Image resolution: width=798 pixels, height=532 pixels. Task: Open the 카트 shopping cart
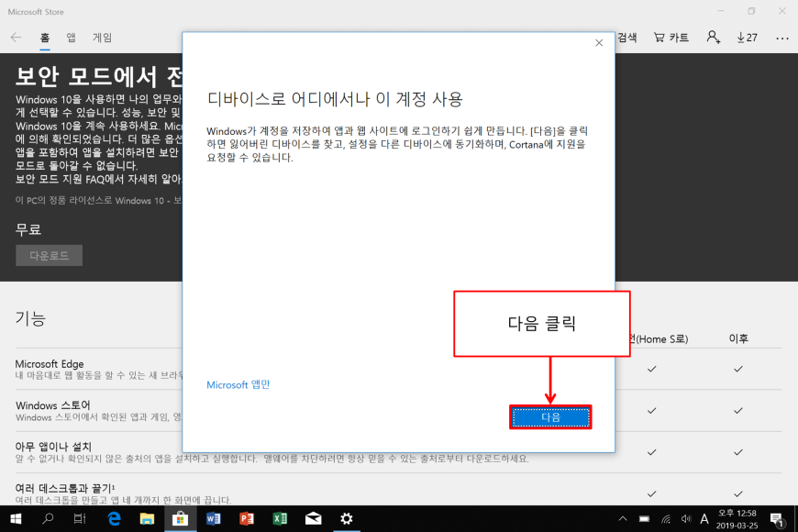coord(671,38)
